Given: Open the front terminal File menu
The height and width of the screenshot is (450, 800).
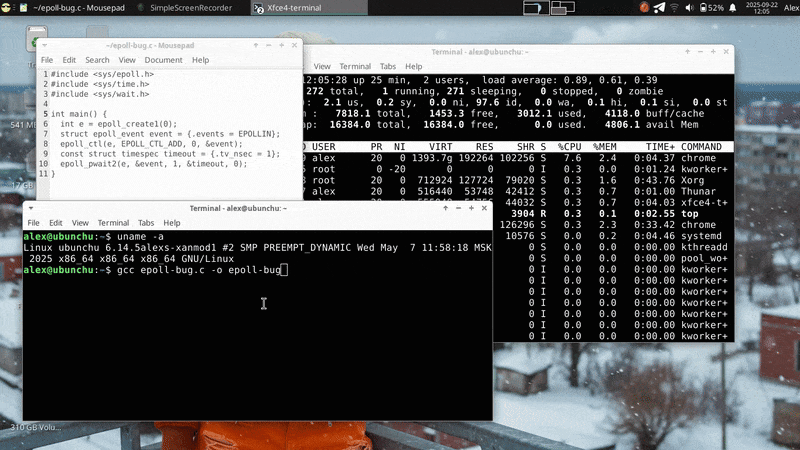Looking at the screenshot, I should (33, 223).
